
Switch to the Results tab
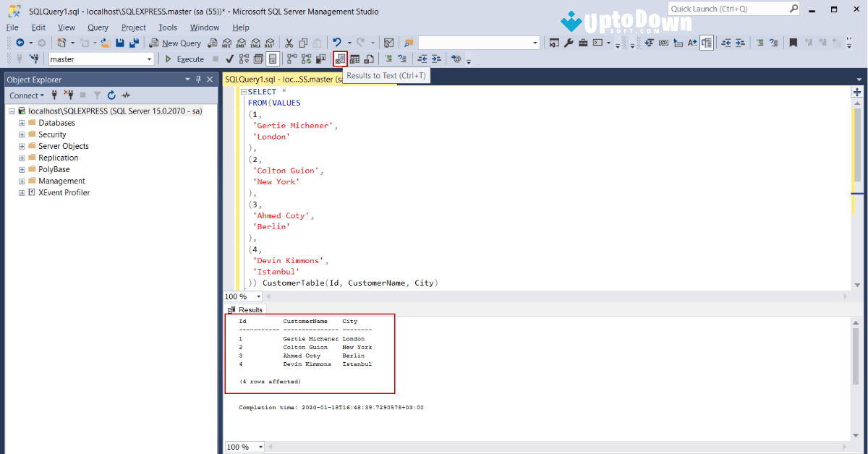point(245,309)
